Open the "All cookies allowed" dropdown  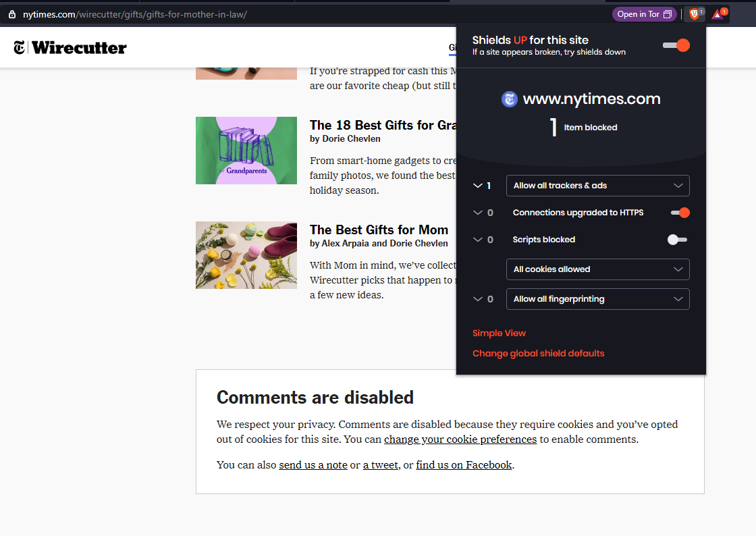tap(597, 269)
